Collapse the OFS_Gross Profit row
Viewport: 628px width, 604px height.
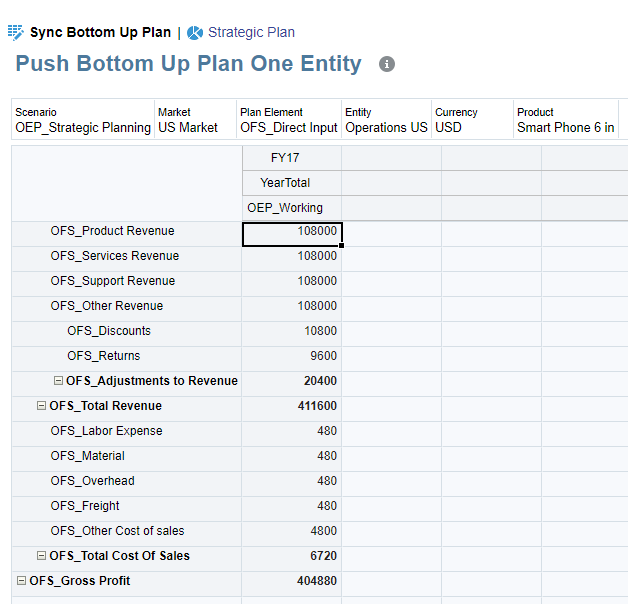click(21, 580)
